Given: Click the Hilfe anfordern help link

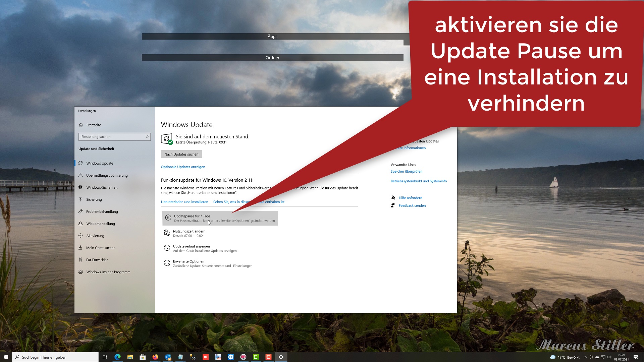Looking at the screenshot, I should pyautogui.click(x=410, y=198).
